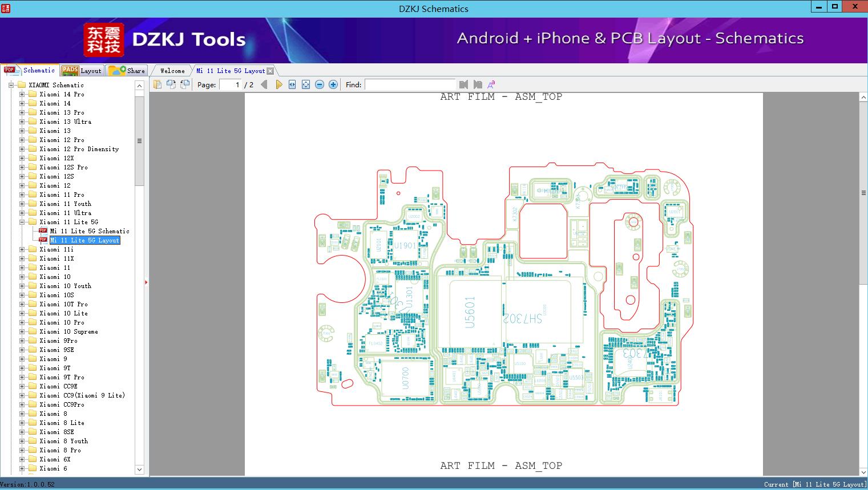Expand the Xiaomi 14 Pro folder

point(22,94)
